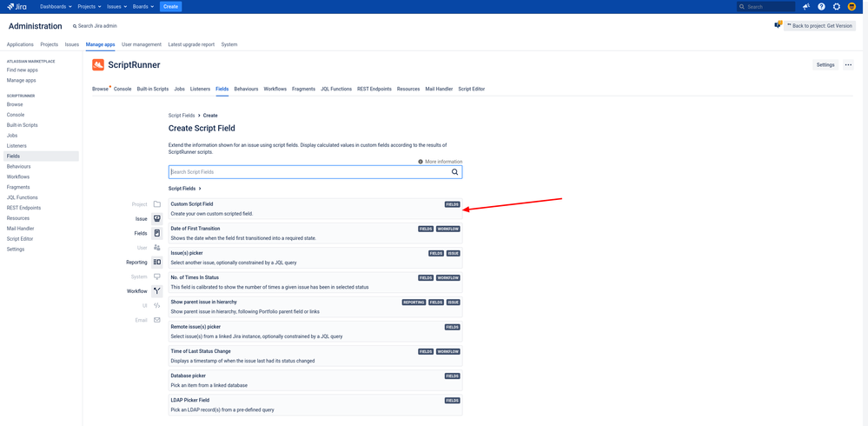This screenshot has width=868, height=426.
Task: Open Mail Handler in sidebar
Action: click(20, 229)
